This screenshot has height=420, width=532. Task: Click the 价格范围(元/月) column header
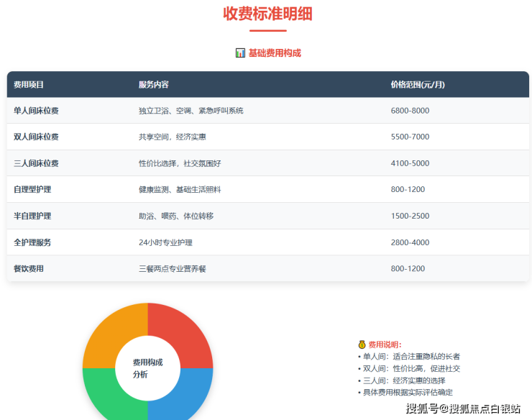417,85
